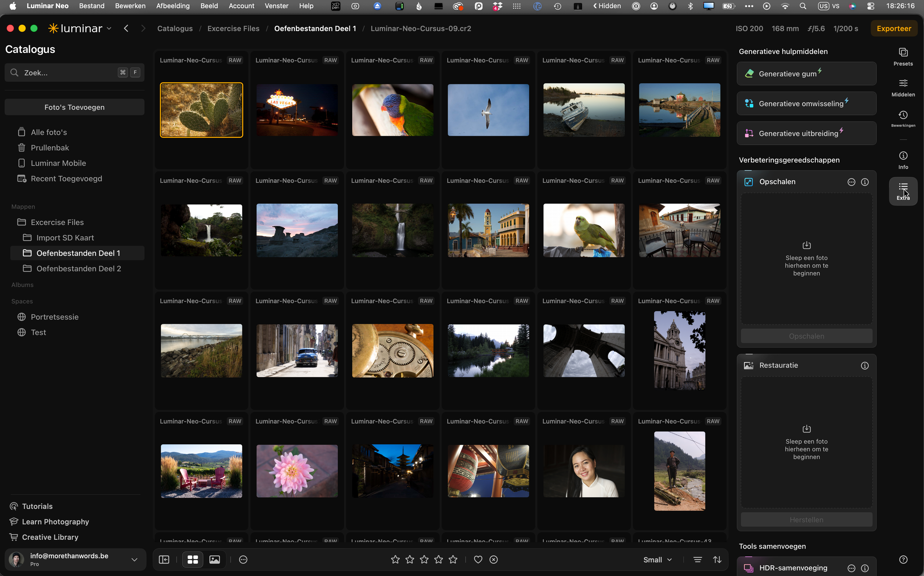The image size is (924, 576).
Task: Open the Bewerkingen history panel
Action: (x=903, y=118)
